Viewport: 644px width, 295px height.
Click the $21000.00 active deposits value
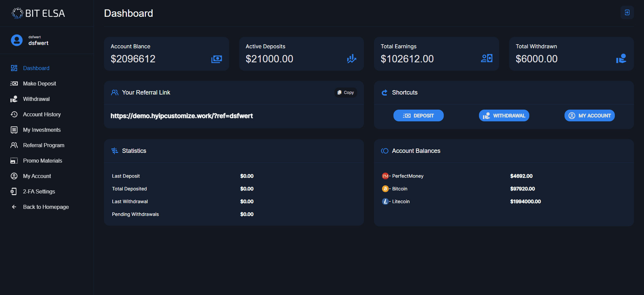(269, 59)
